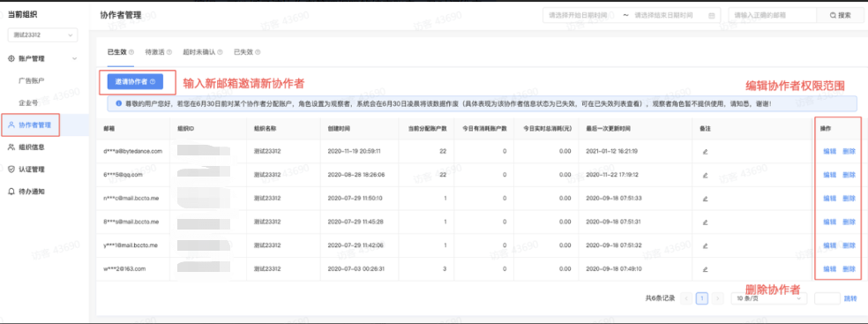The width and height of the screenshot is (868, 324).
Task: Click 编辑 for w***2@163.com
Action: [x=829, y=269]
